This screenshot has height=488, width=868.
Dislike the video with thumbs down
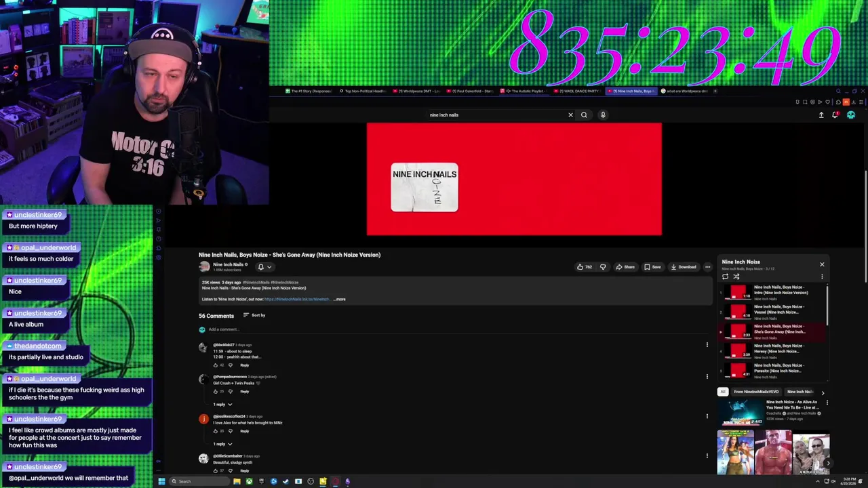pyautogui.click(x=603, y=267)
